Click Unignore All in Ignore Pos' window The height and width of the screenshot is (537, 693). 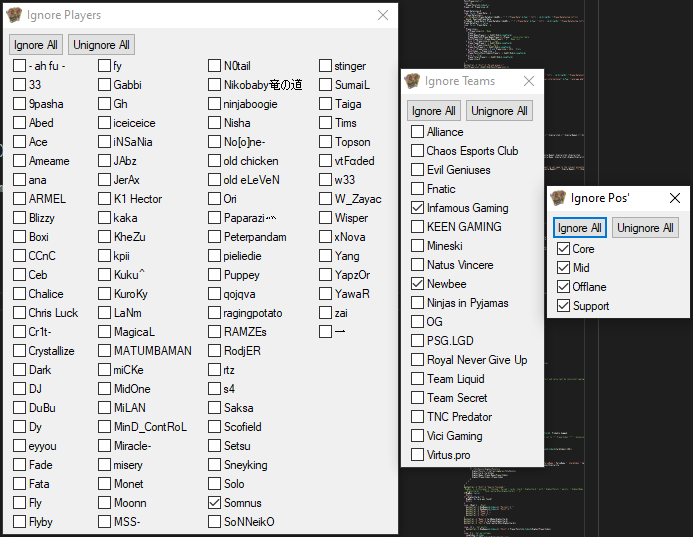pos(645,228)
